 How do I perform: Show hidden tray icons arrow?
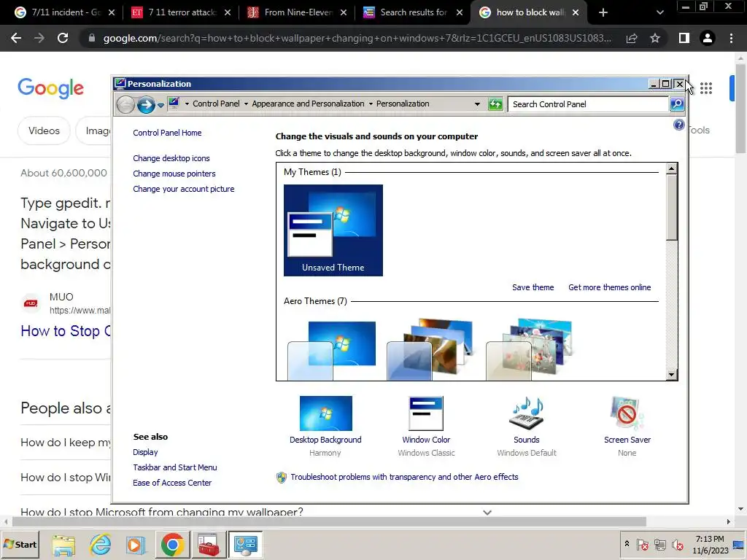tap(627, 544)
